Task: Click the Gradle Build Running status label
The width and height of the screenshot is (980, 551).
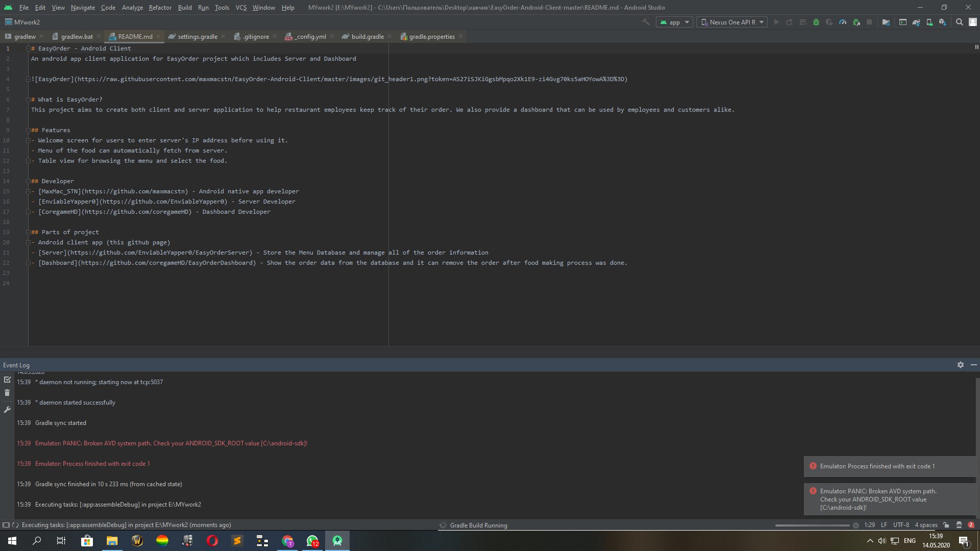Action: [478, 525]
